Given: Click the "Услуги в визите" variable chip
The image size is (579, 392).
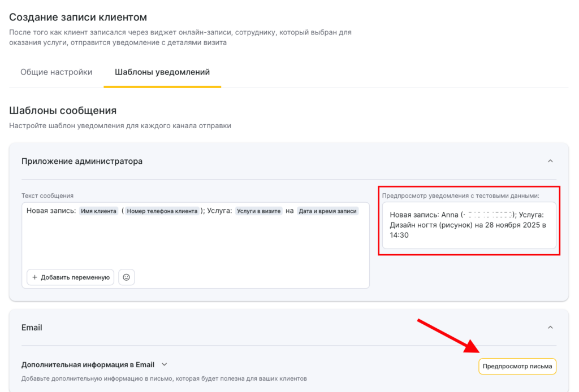Looking at the screenshot, I should click(259, 211).
